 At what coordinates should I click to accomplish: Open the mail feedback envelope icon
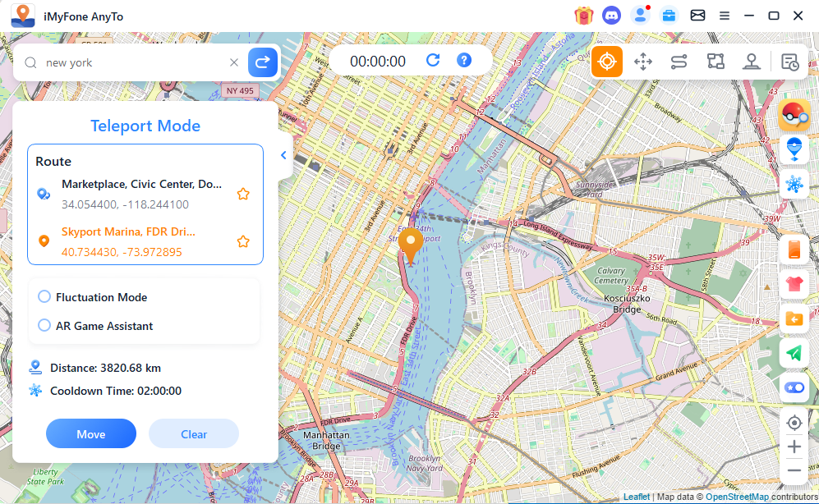[697, 16]
